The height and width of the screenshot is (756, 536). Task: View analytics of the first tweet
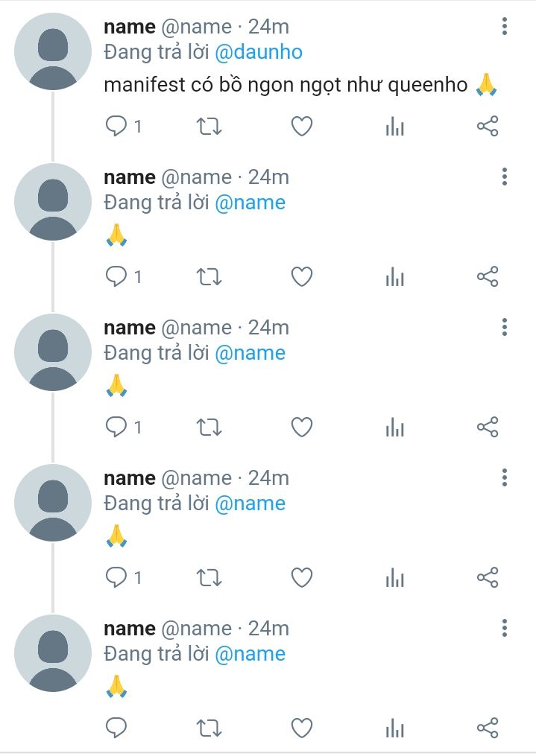394,127
